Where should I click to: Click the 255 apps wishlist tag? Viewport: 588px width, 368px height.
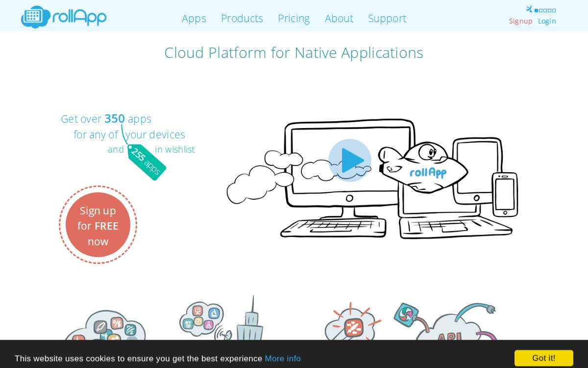point(146,162)
